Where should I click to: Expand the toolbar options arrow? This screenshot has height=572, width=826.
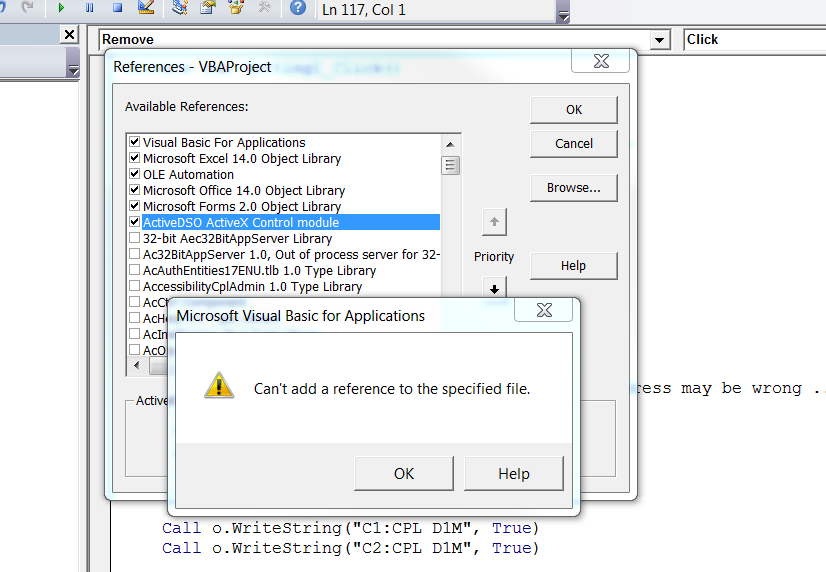(x=563, y=17)
